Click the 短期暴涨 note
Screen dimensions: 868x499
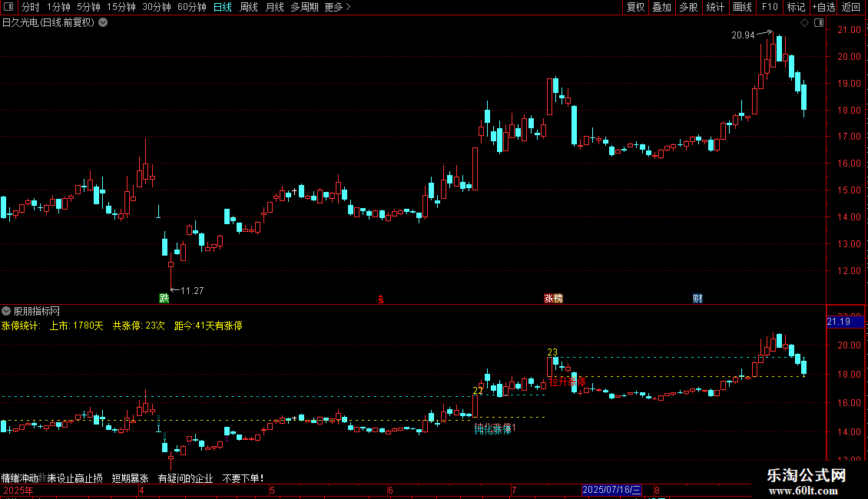pos(130,478)
